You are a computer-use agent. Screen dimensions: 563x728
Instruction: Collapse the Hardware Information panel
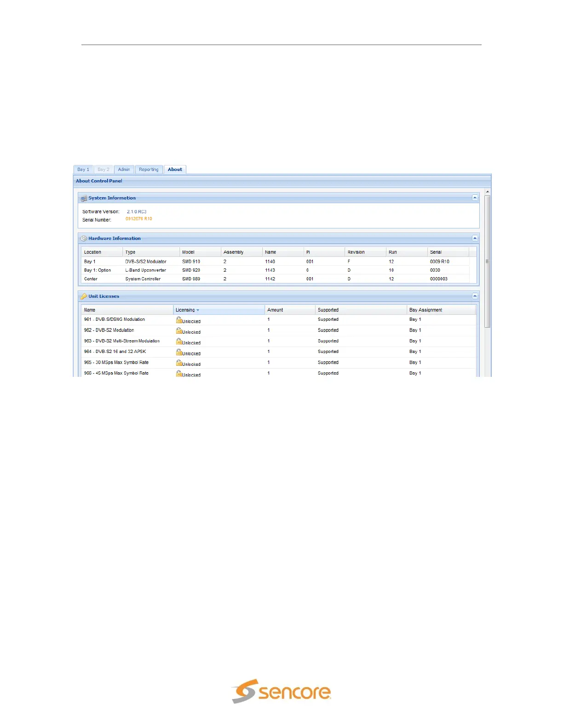click(x=475, y=238)
